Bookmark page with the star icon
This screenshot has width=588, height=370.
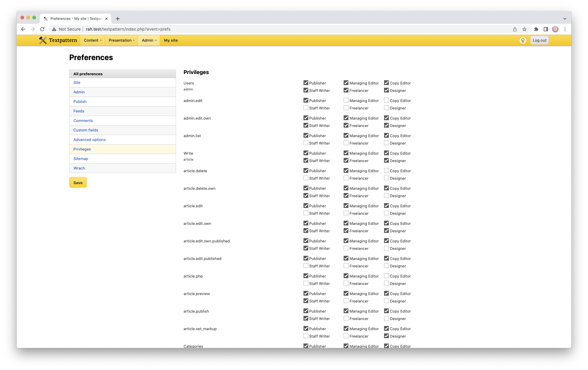coord(524,29)
